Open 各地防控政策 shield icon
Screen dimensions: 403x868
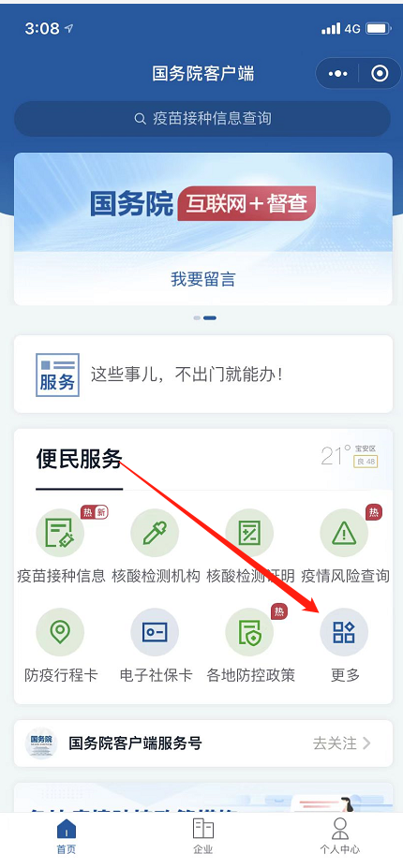249,632
